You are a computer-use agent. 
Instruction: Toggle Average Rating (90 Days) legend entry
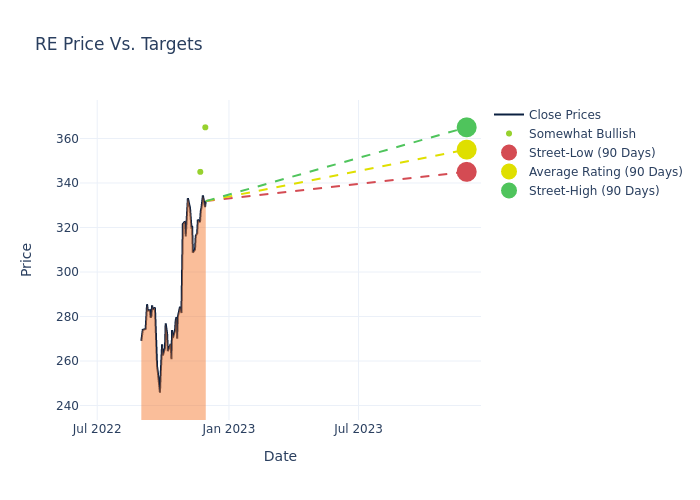(605, 172)
